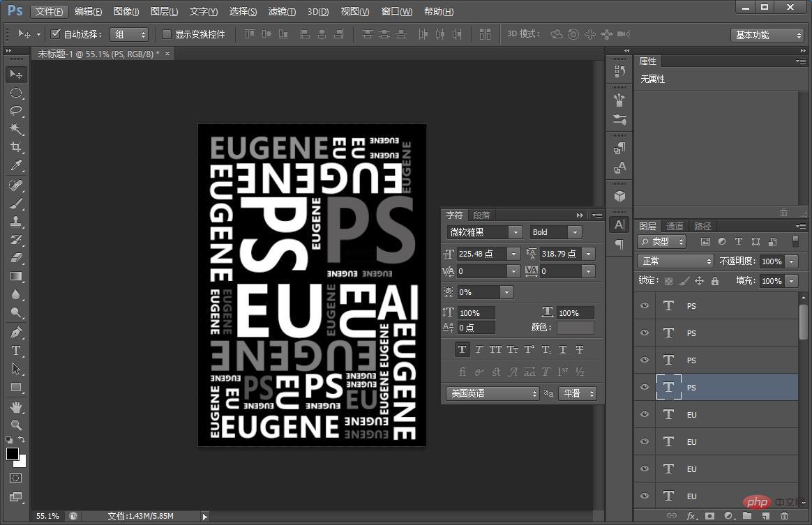The image size is (812, 525).
Task: Hide the last EU text layer
Action: tap(644, 496)
